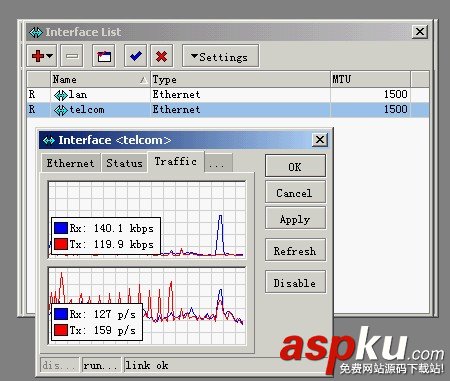Switch to the Ethernet tab
The image size is (450, 381).
pyautogui.click(x=71, y=163)
